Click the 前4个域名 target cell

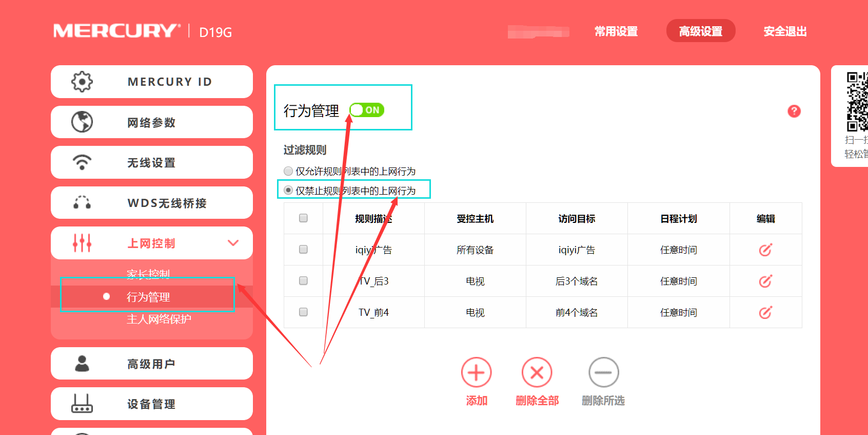click(x=577, y=313)
